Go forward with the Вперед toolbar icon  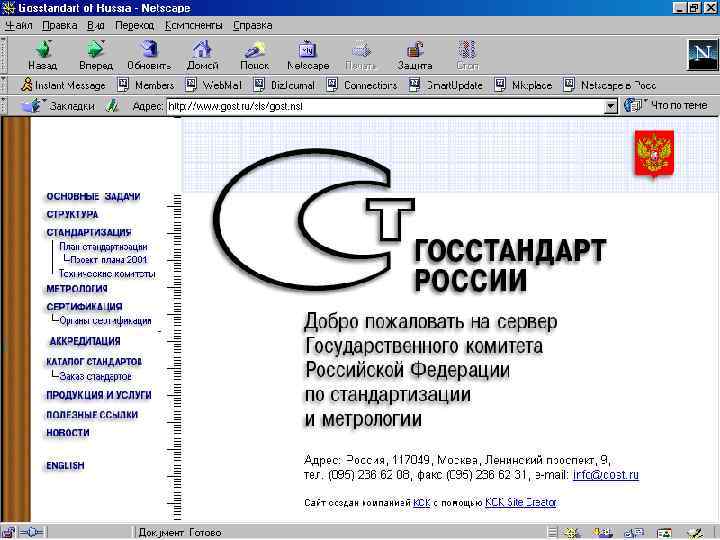[x=96, y=54]
